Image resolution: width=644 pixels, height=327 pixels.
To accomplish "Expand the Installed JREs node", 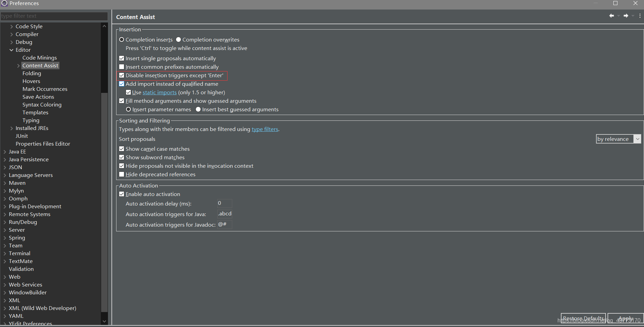I will coord(12,128).
